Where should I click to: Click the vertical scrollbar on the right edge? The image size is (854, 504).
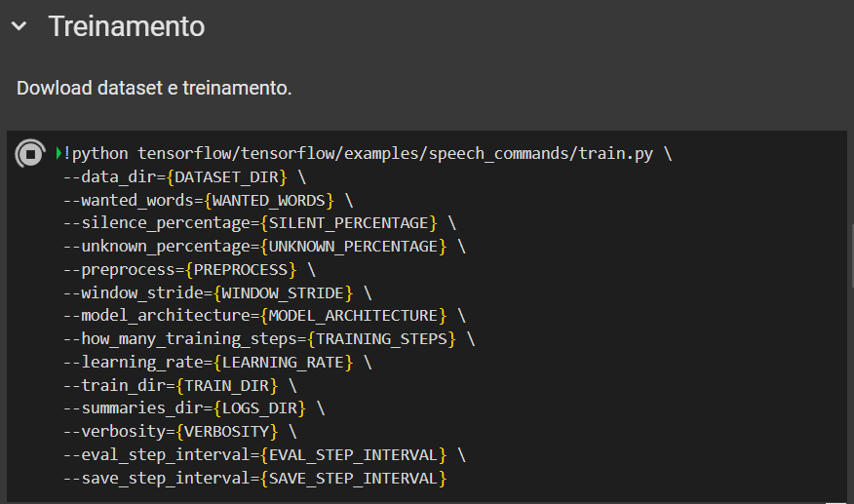850,253
